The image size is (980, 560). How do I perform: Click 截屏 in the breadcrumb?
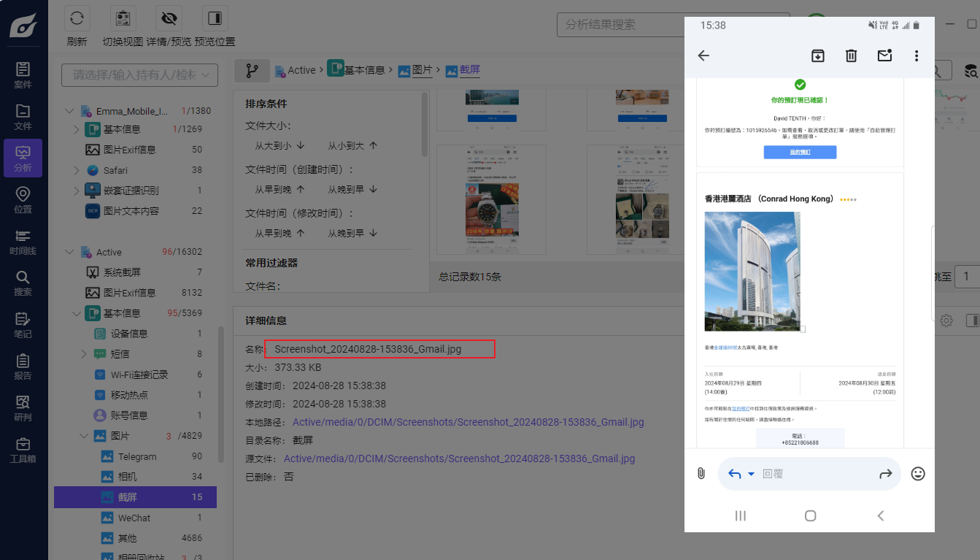click(470, 70)
